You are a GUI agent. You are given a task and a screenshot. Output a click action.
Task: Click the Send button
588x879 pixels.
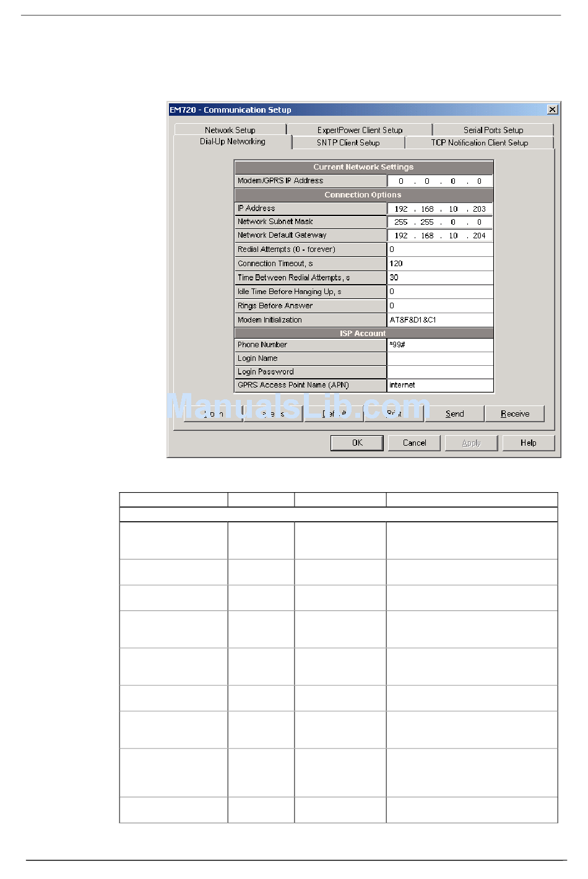(x=455, y=414)
